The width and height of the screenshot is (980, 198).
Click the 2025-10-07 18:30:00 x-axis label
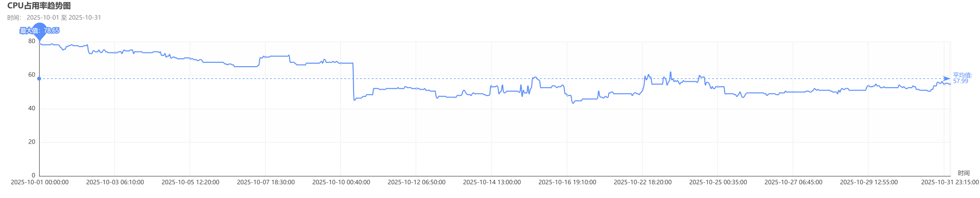coord(266,182)
